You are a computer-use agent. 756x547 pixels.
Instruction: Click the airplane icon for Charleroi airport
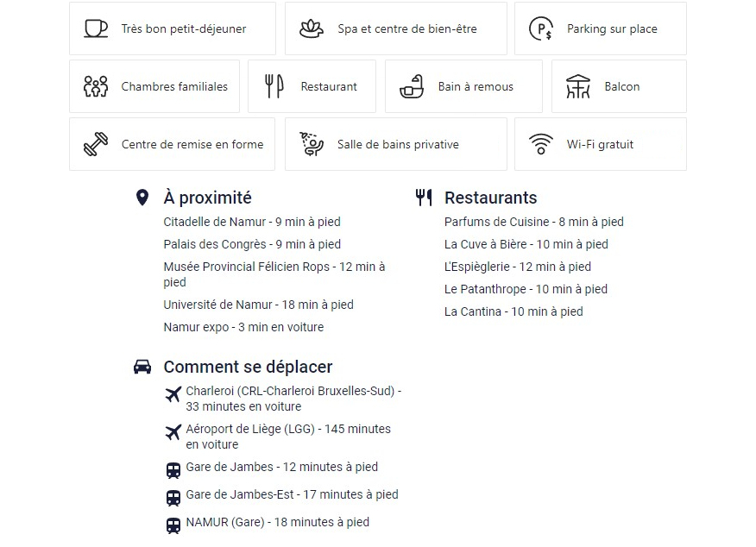pyautogui.click(x=173, y=394)
